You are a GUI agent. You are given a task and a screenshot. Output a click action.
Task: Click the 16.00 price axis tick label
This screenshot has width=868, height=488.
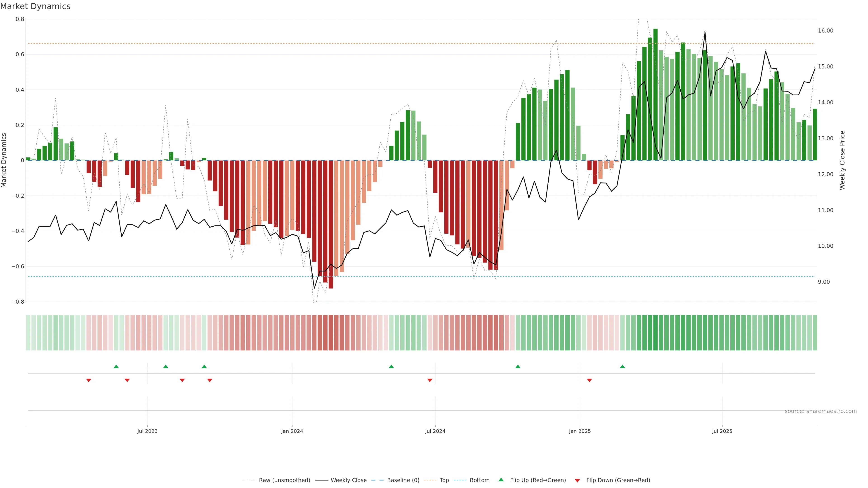pos(825,31)
